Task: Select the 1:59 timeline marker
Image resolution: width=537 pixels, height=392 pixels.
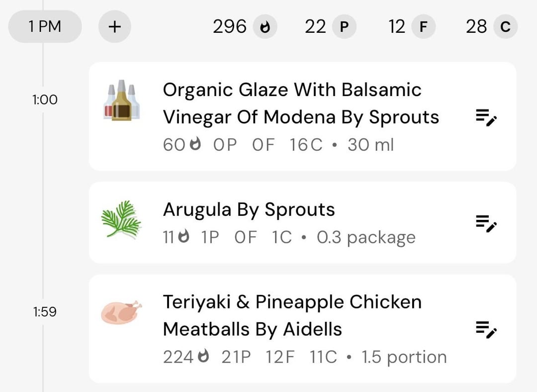Action: coord(45,312)
